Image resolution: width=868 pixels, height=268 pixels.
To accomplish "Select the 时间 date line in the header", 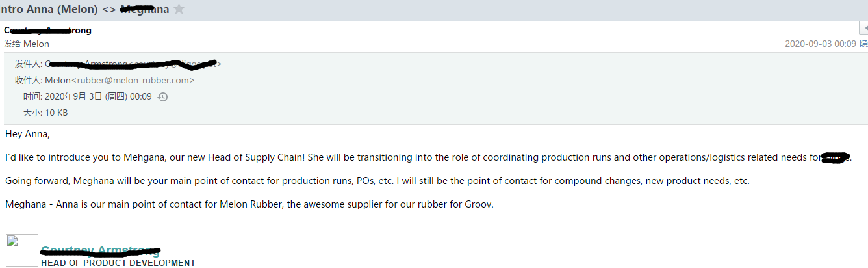I will click(88, 96).
